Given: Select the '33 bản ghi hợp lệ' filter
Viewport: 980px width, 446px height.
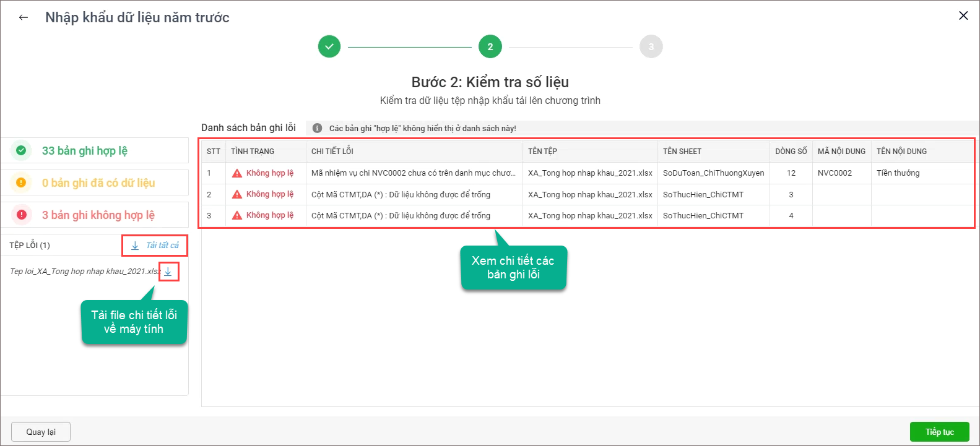Looking at the screenshot, I should [84, 151].
